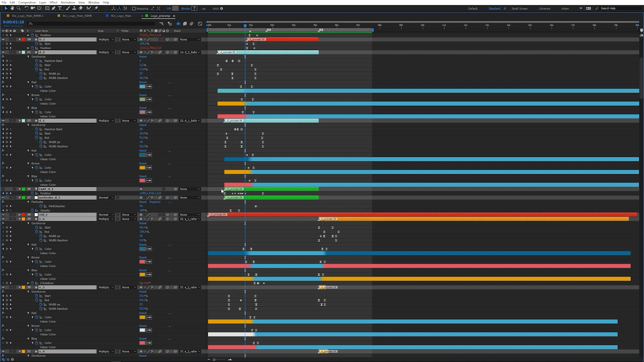Image resolution: width=644 pixels, height=362 pixels.
Task: Select the Type tool
Action: click(x=60, y=8)
